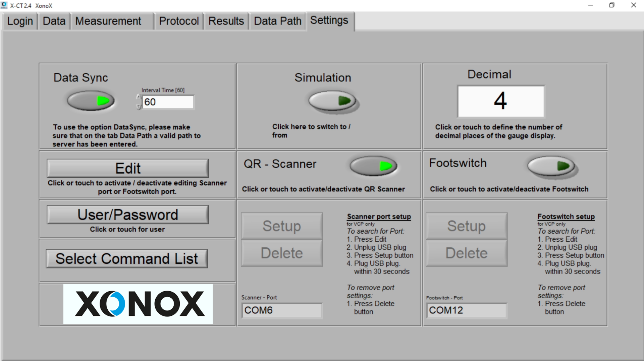The height and width of the screenshot is (362, 644).
Task: Toggle the Data Sync switch
Action: coord(91,101)
